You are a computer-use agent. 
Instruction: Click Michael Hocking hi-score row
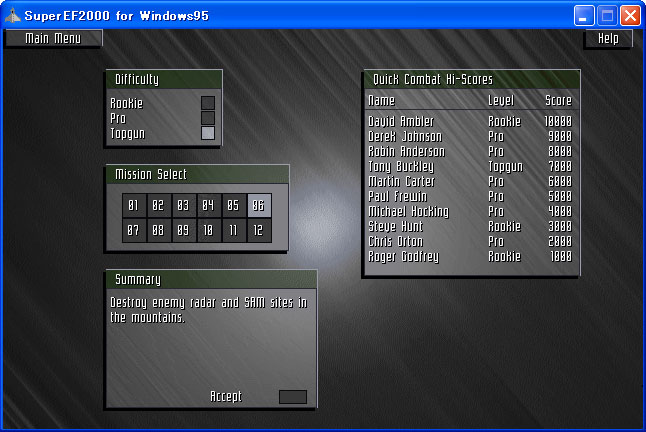tap(470, 212)
